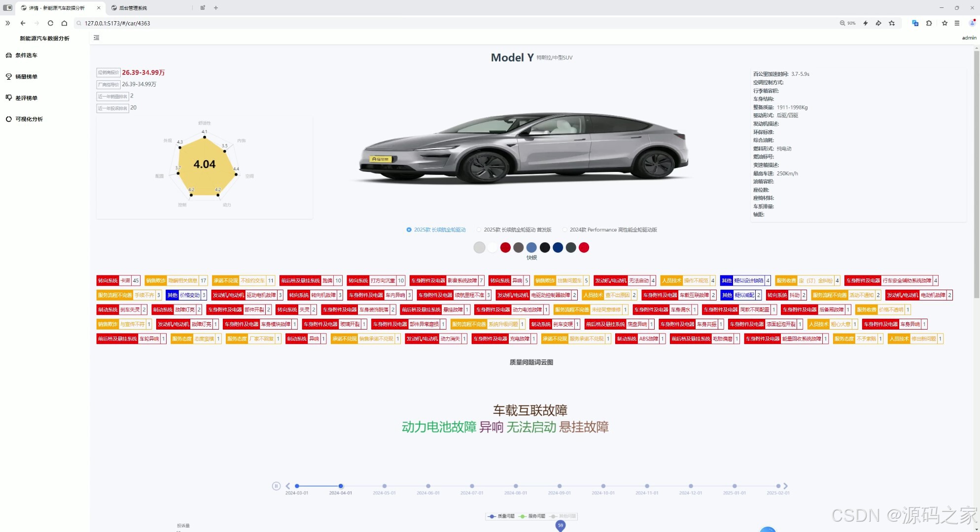The image size is (980, 532).
Task: Click the zoom out magnifier icon
Action: [x=842, y=23]
